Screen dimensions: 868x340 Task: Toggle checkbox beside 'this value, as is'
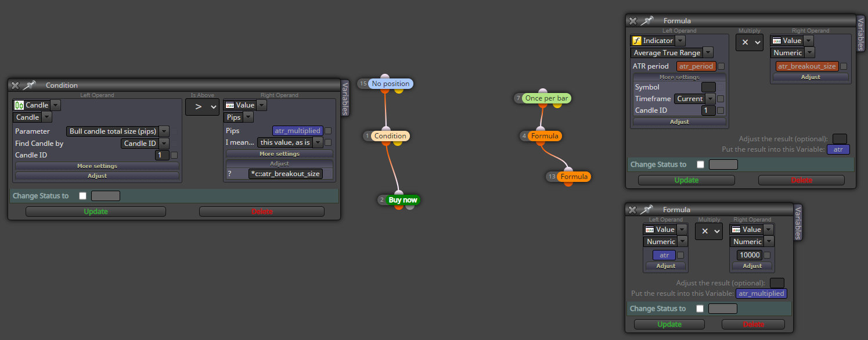click(328, 142)
